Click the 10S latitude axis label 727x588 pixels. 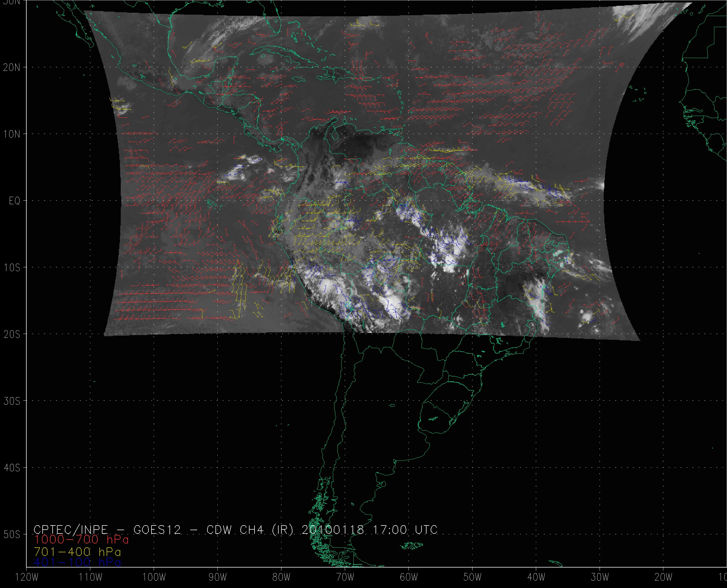(12, 268)
